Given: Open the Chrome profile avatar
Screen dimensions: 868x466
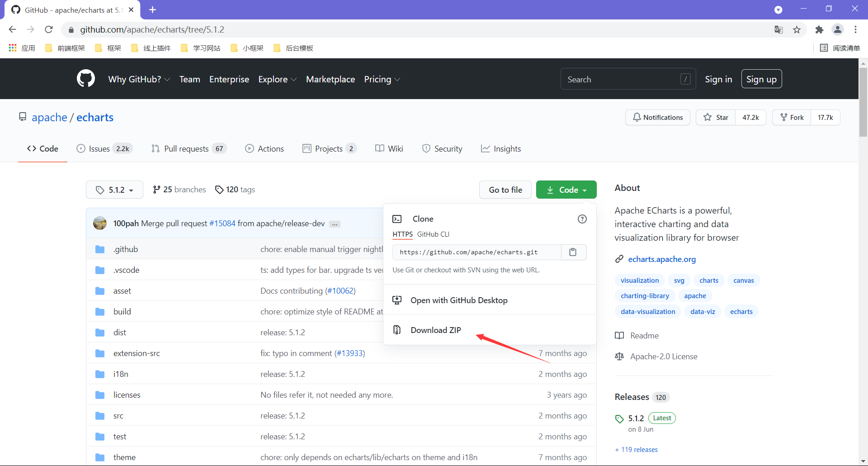Looking at the screenshot, I should click(x=838, y=29).
